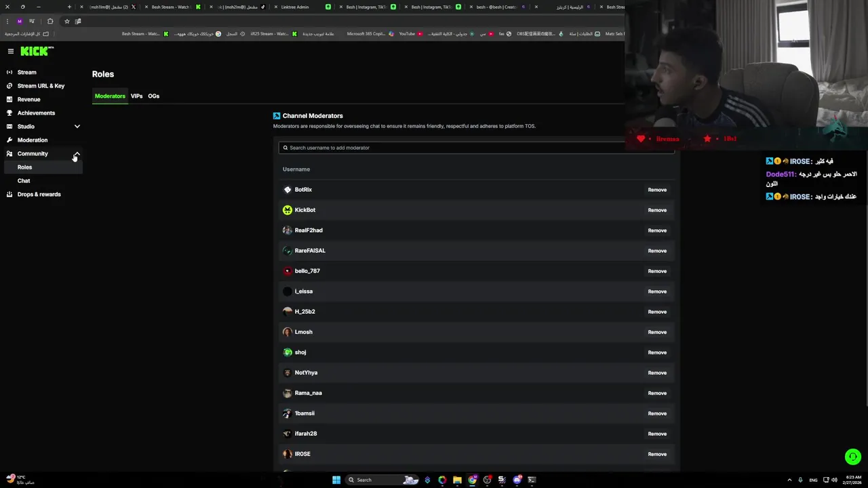Open the Kick hamburger menu
Image resolution: width=868 pixels, height=488 pixels.
pos(11,52)
